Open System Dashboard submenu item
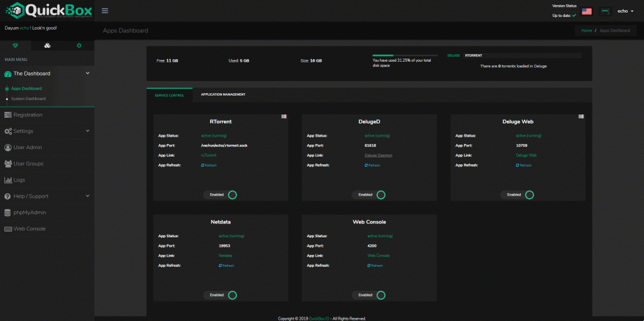644x321 pixels. pyautogui.click(x=28, y=99)
